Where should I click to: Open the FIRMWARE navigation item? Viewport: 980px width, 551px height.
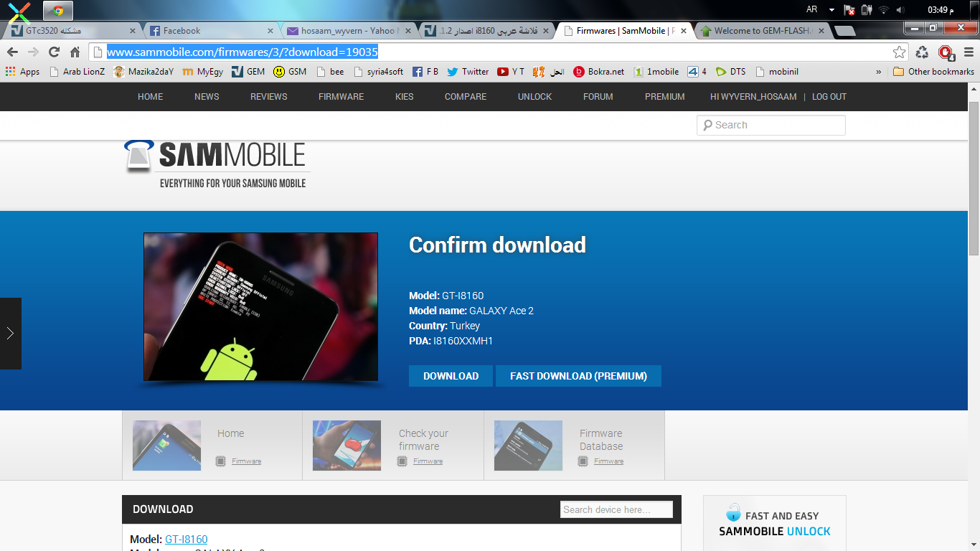pyautogui.click(x=341, y=97)
